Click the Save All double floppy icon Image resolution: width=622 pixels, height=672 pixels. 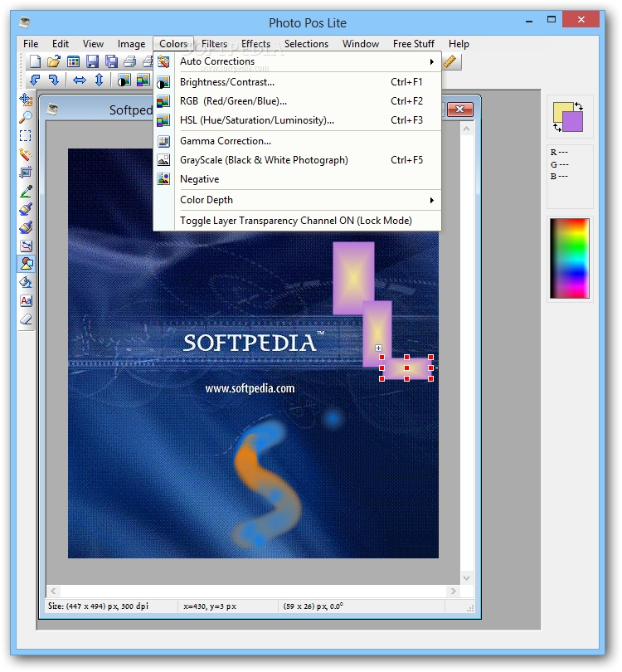[111, 61]
